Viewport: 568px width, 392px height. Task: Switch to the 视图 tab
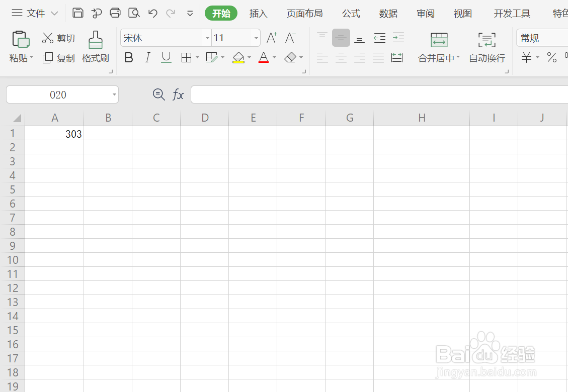coord(462,14)
